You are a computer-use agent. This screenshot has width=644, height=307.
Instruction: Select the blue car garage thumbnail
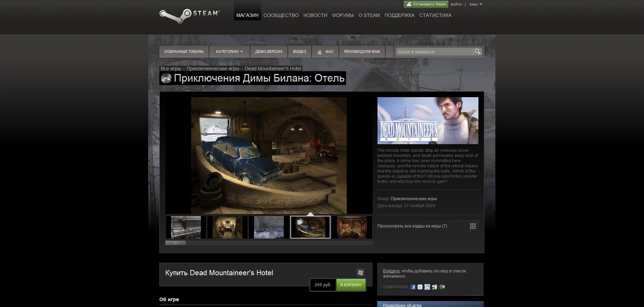coord(310,227)
